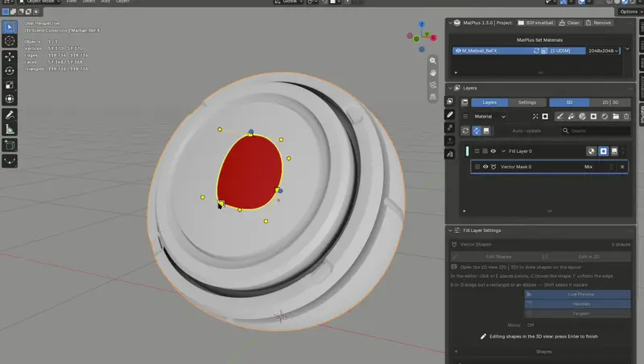Expand arrow beside material list

(x=627, y=49)
